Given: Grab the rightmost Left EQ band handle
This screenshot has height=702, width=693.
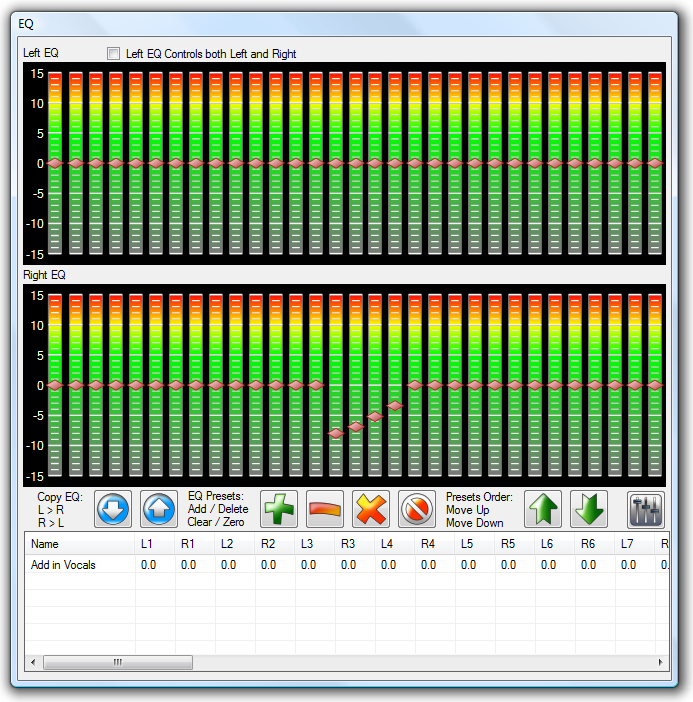Looking at the screenshot, I should (655, 163).
